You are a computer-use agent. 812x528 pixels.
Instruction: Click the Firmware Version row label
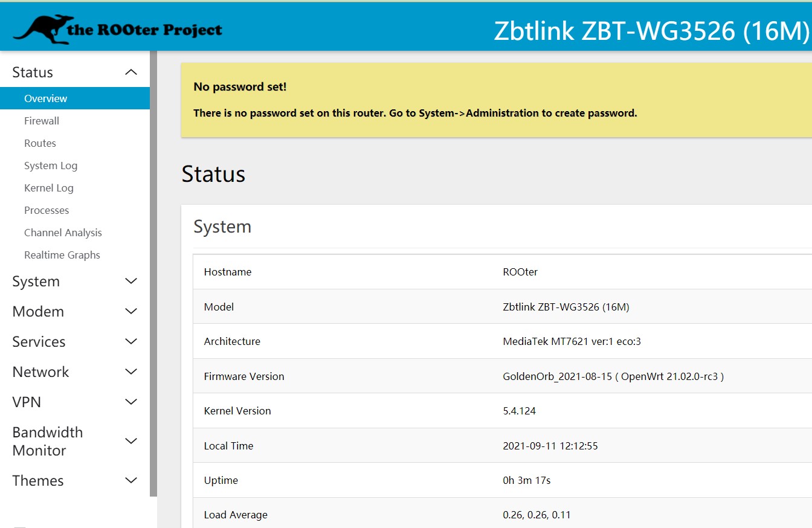244,376
